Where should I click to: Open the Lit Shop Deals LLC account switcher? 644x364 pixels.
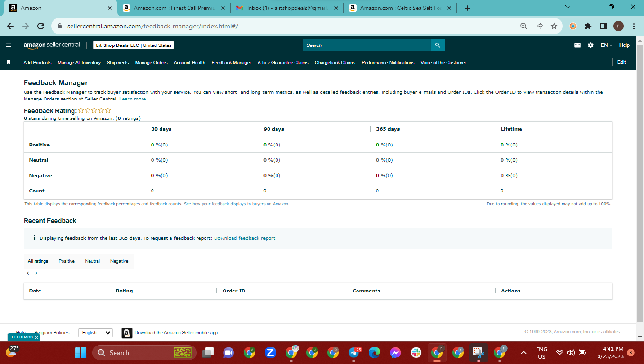coord(134,45)
